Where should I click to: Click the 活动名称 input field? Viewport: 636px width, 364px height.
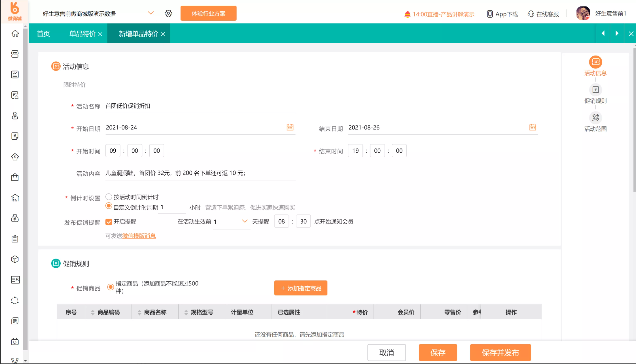(200, 106)
